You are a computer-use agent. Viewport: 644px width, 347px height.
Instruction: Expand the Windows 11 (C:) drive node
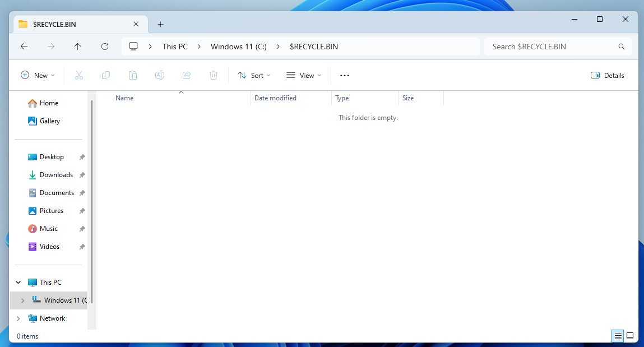coord(22,300)
